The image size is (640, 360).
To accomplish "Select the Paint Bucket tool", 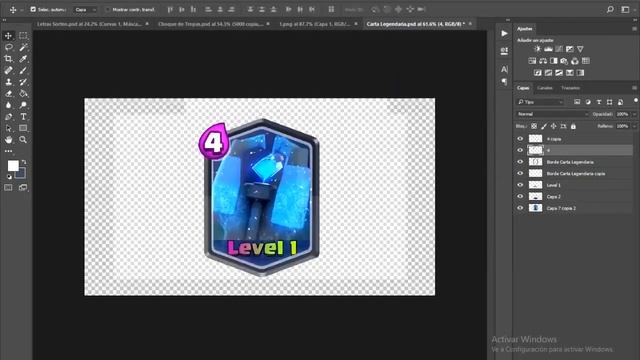I will [23, 93].
